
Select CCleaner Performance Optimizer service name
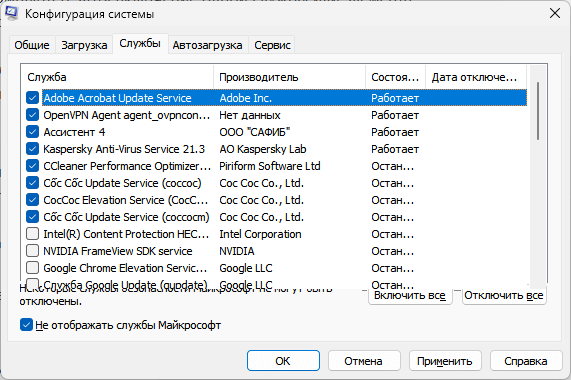pyautogui.click(x=127, y=166)
